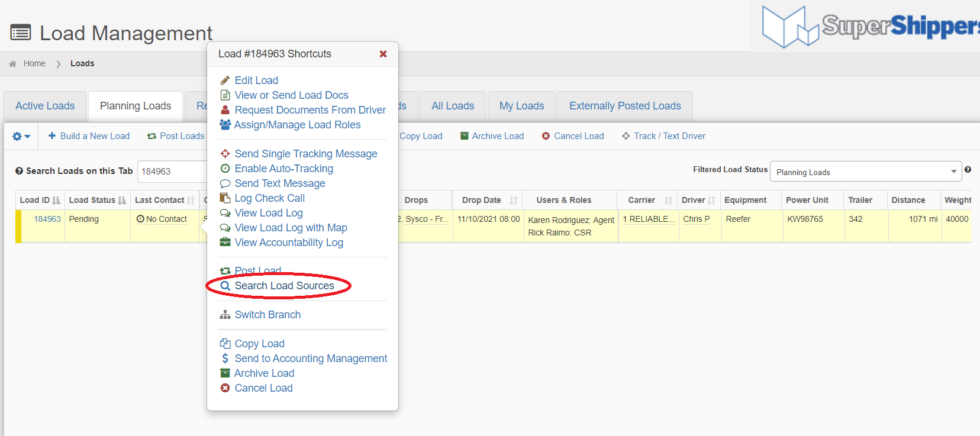Click the clock icon for Enable Auto-Tracking
This screenshot has width=980, height=436.
pyautogui.click(x=225, y=169)
